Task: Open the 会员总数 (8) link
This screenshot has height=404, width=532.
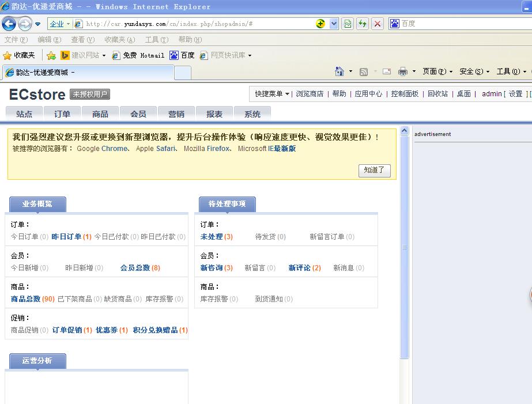Action: (x=140, y=268)
